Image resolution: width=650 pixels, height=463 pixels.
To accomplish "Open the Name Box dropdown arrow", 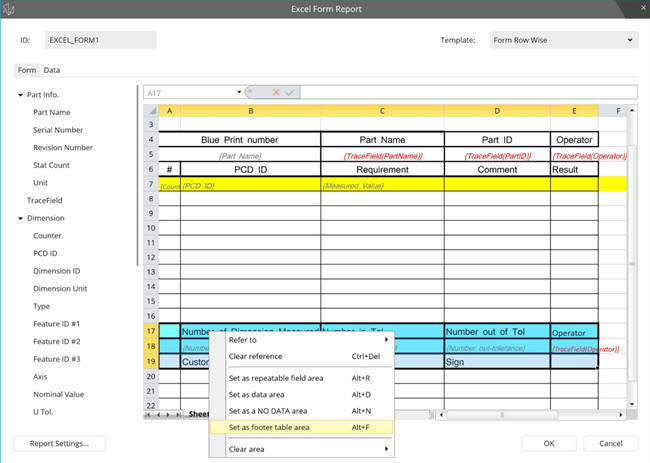I will tap(238, 92).
